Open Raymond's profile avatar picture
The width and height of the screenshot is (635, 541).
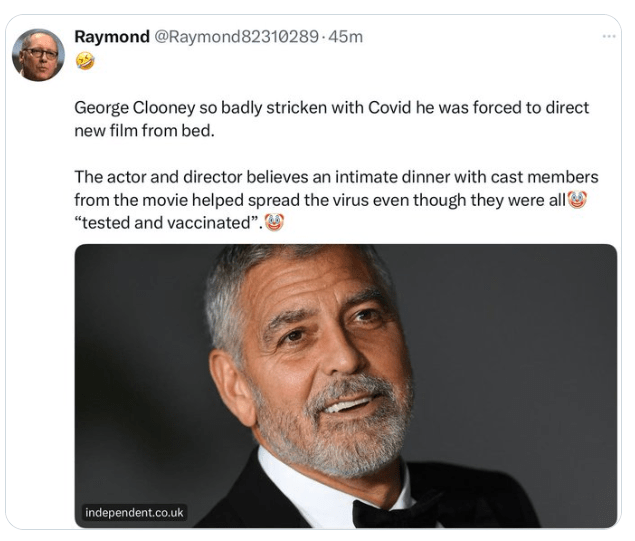(x=38, y=53)
